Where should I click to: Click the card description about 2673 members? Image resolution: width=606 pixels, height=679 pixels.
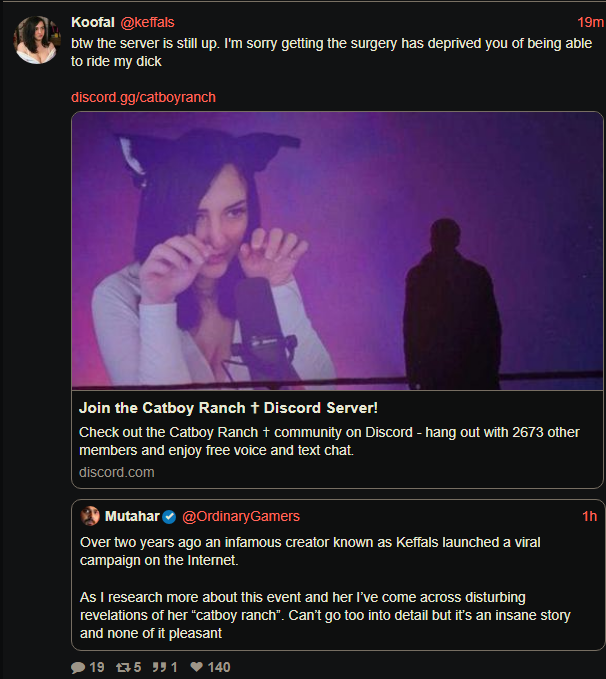[x=329, y=441]
